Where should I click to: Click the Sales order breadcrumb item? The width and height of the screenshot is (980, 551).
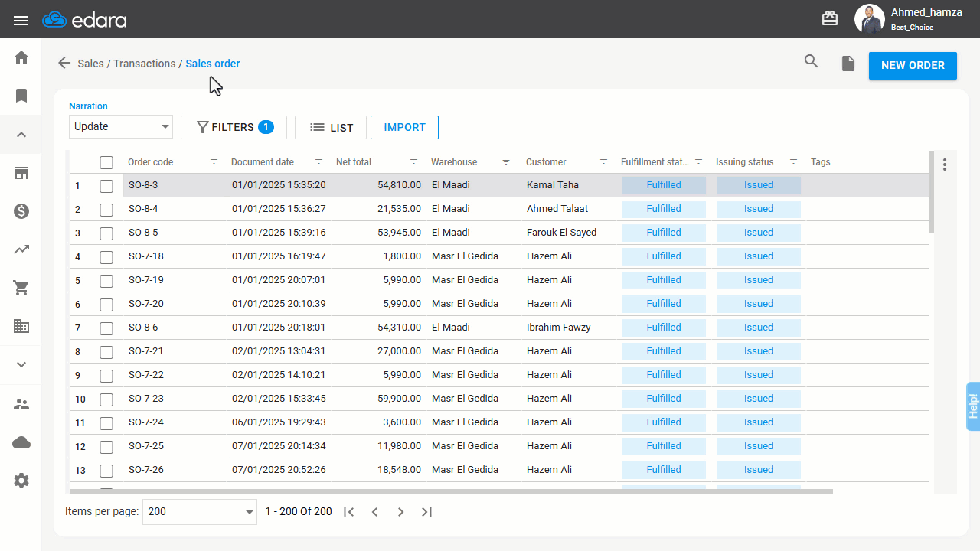coord(213,64)
